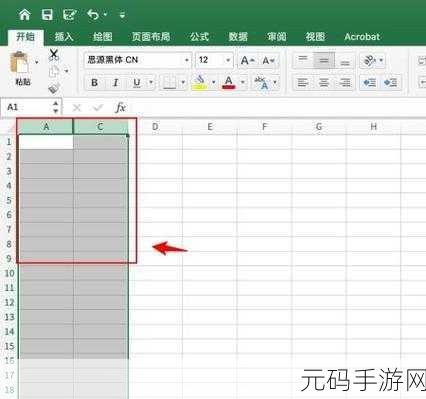Toggle italic formatting
The image size is (426, 399).
click(x=116, y=82)
